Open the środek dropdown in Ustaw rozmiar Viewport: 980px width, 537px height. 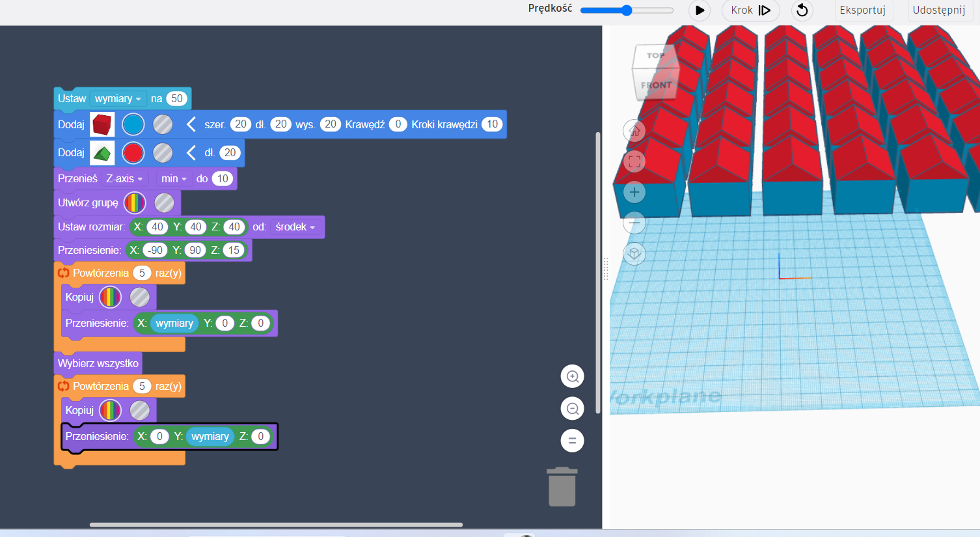pos(295,227)
